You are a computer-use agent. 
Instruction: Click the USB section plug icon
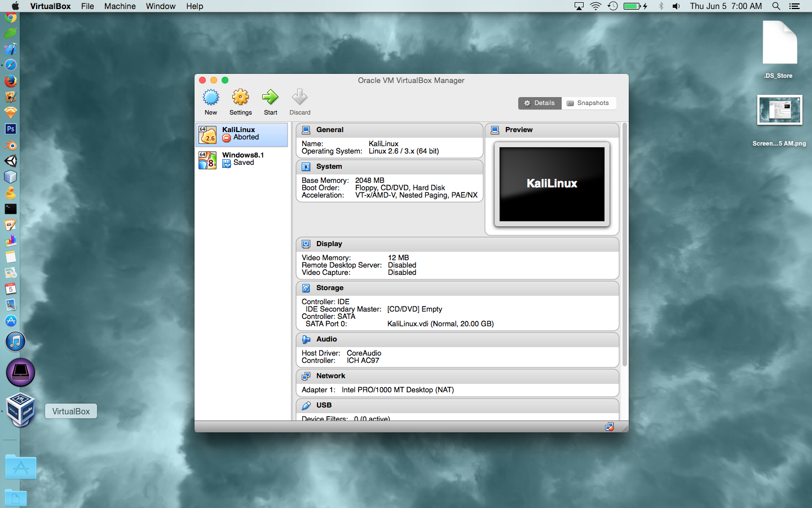306,405
